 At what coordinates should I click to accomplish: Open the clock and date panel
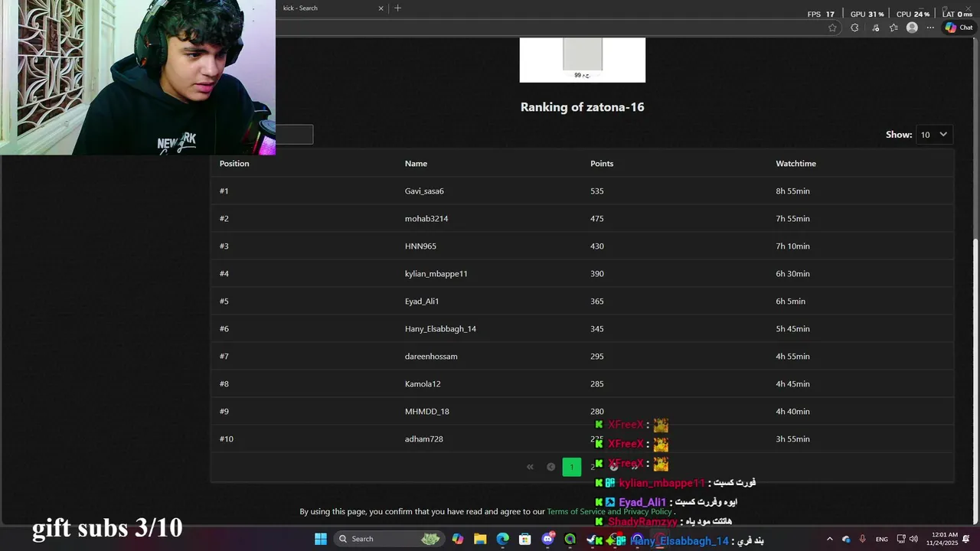[942, 539]
